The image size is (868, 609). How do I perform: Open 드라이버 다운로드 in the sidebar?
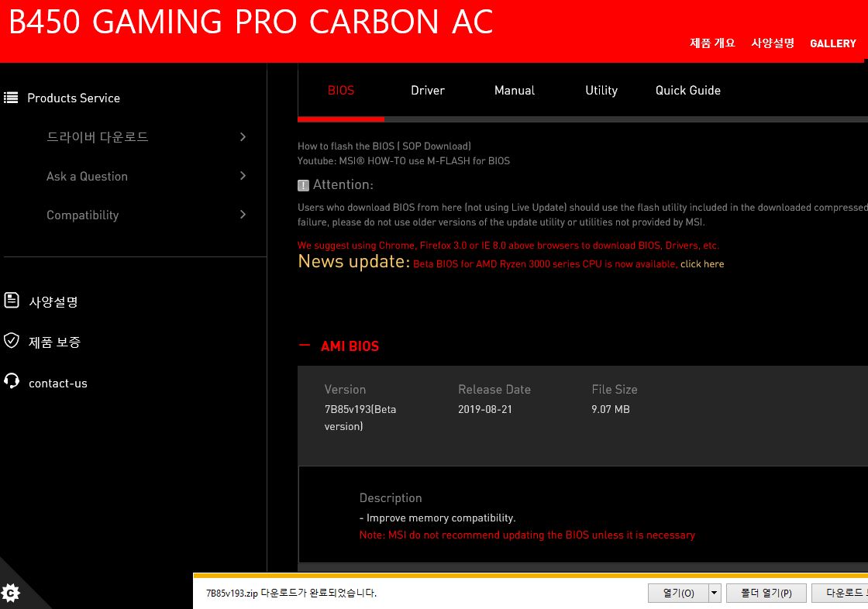[98, 136]
